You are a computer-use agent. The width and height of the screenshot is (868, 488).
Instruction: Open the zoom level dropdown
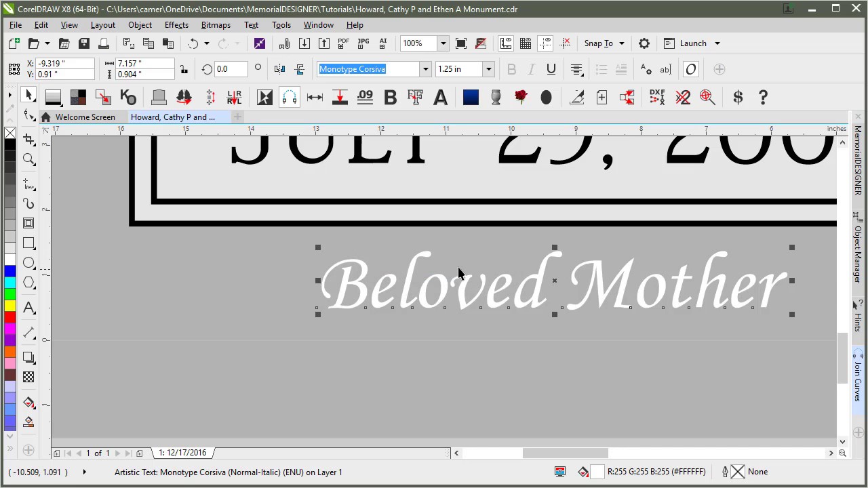pyautogui.click(x=443, y=43)
